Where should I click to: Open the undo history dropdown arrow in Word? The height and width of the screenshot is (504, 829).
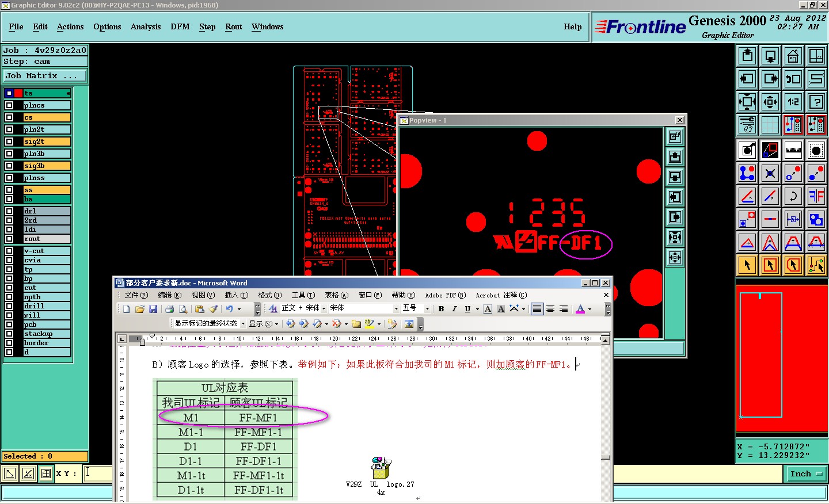[x=239, y=309]
